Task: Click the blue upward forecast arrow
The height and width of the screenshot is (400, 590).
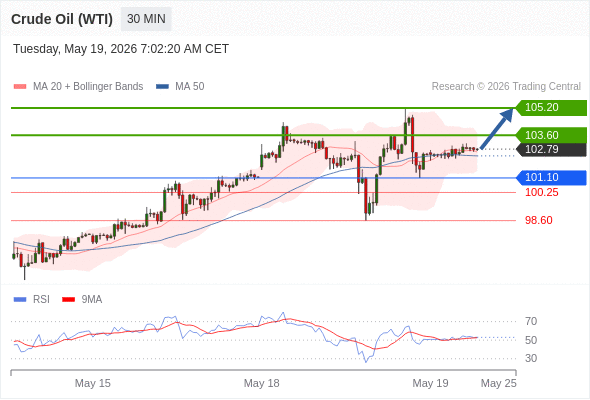Action: 497,129
